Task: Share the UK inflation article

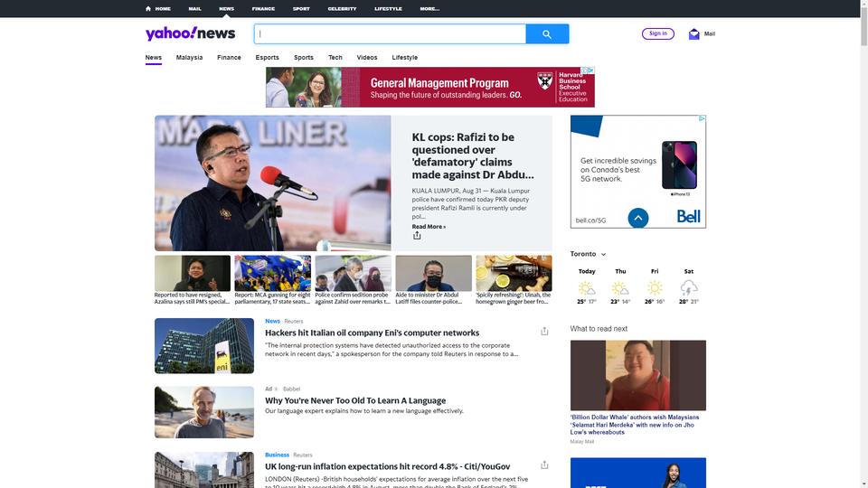Action: 544,465
